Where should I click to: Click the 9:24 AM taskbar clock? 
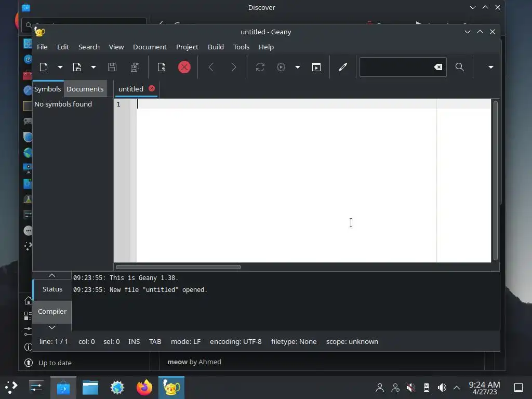[484, 388]
